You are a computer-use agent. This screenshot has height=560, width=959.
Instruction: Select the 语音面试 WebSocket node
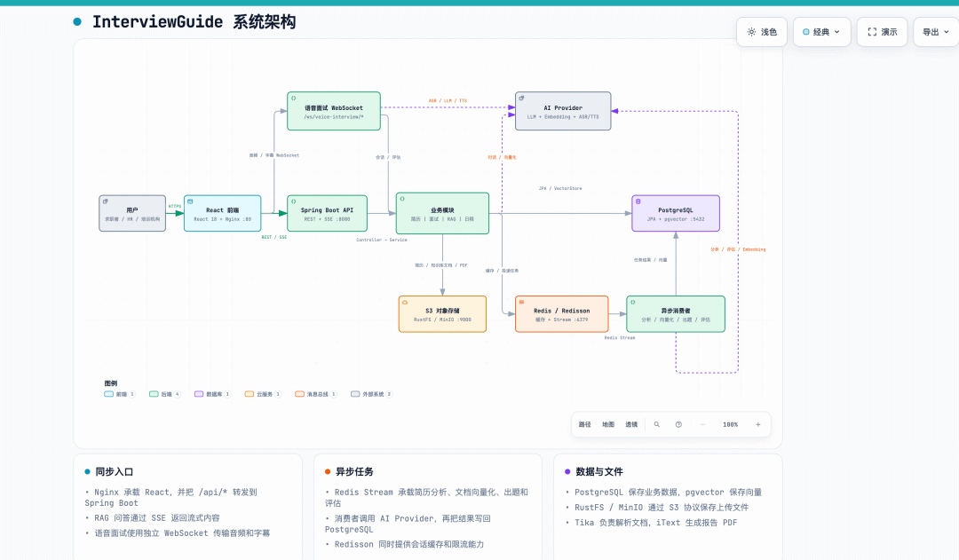pyautogui.click(x=334, y=111)
